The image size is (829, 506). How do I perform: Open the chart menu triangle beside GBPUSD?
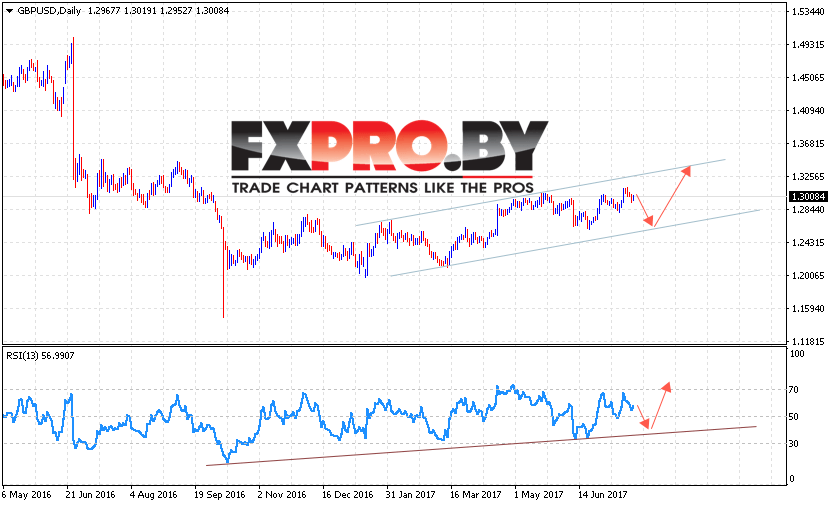[9, 11]
